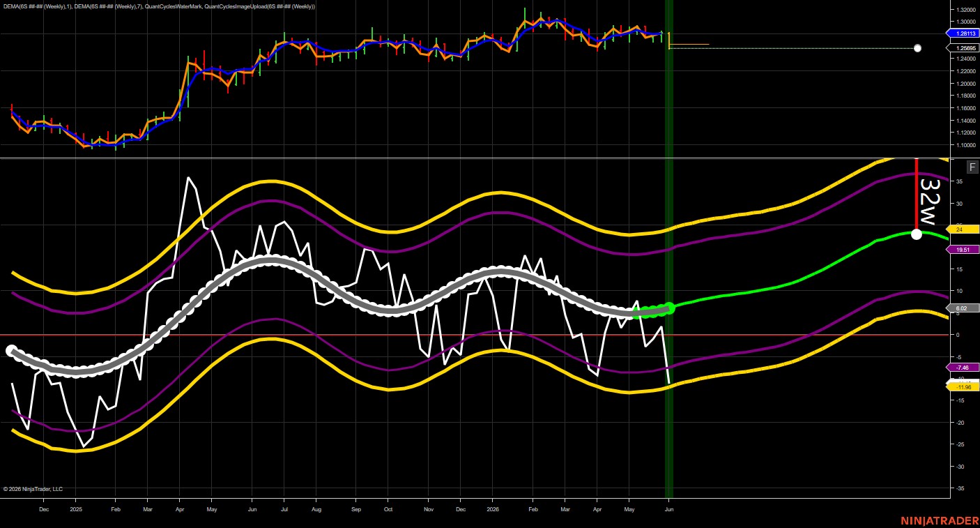
Task: Click the DEMA indicator label text at top
Action: (158, 6)
